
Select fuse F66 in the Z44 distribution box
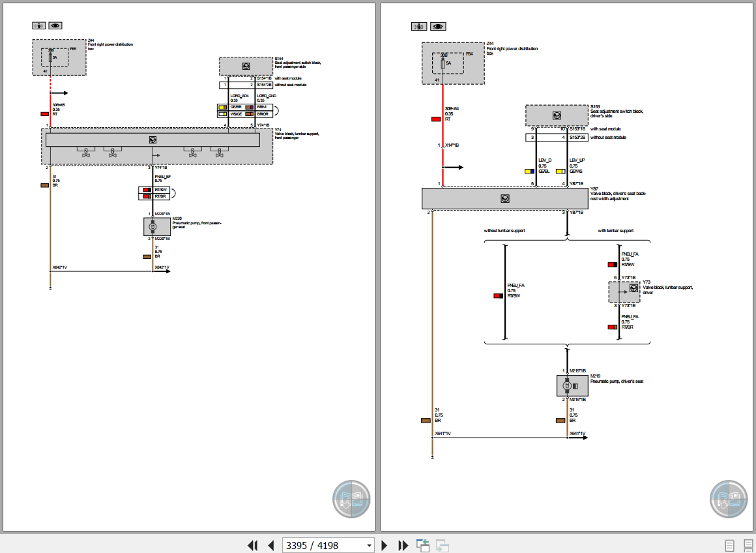pos(50,57)
